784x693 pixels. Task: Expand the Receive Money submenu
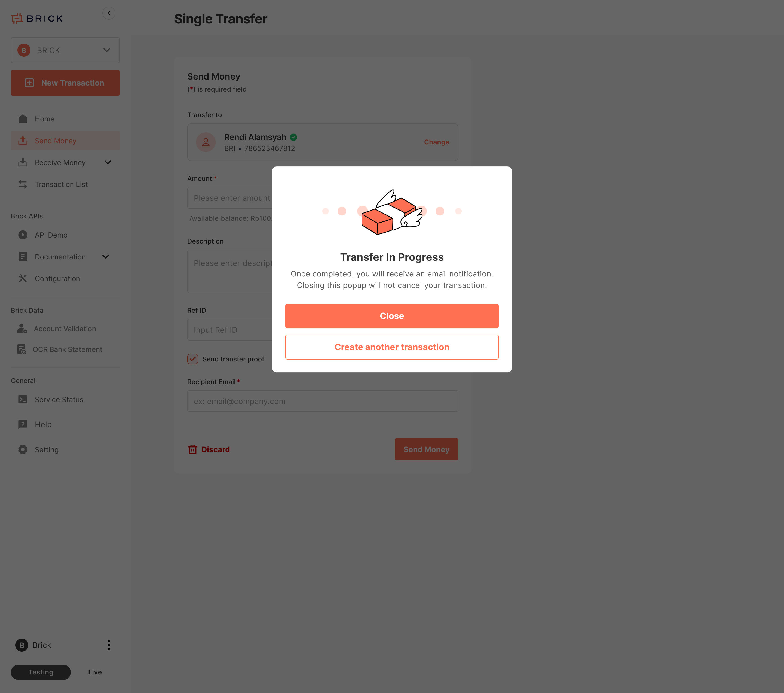108,162
